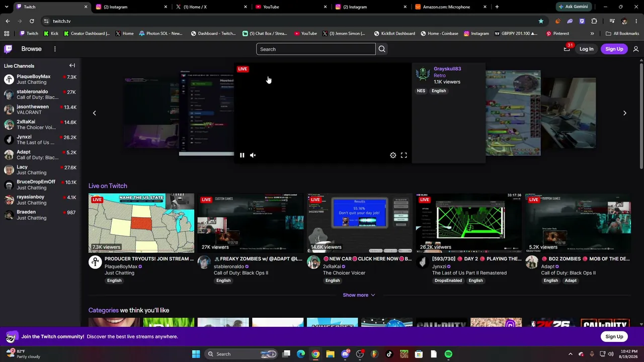Click the search magnifier button

382,49
